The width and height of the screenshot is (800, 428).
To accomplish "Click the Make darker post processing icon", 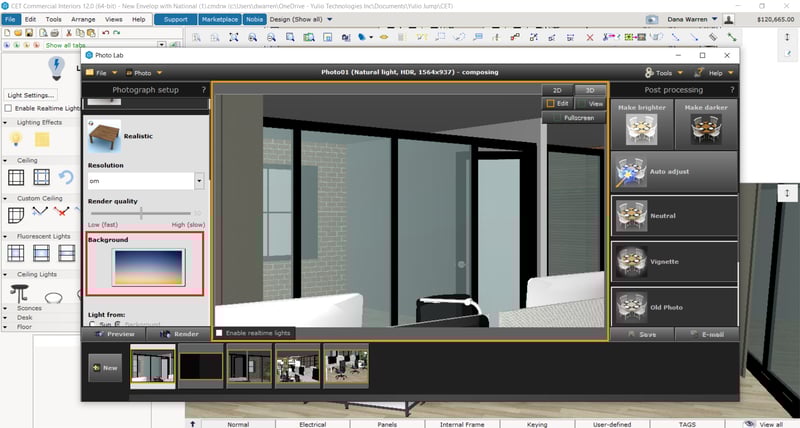I will 706,124.
